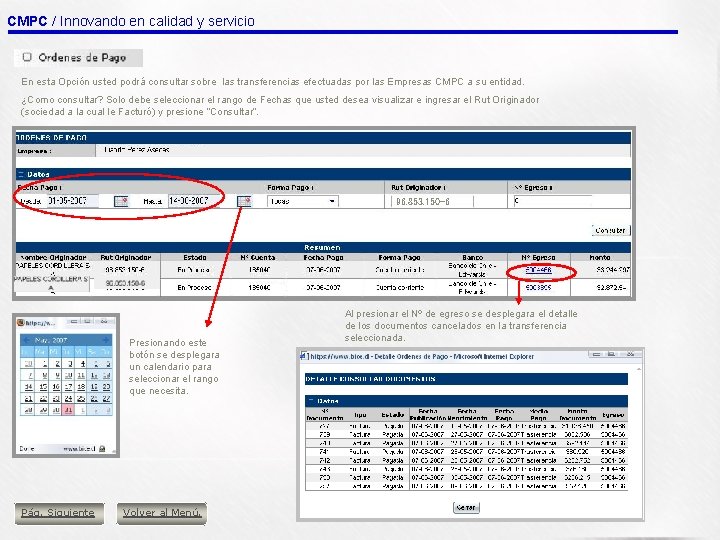
Task: Select day 4 in the calendar
Action: point(81,364)
